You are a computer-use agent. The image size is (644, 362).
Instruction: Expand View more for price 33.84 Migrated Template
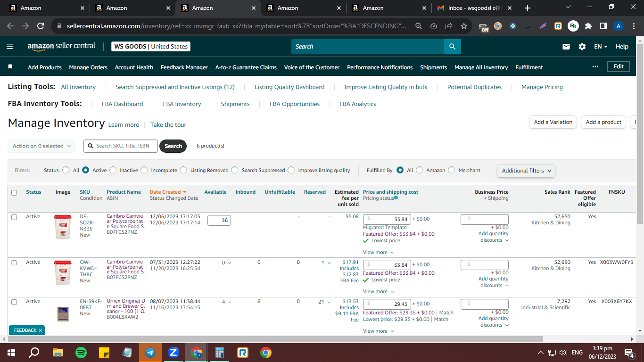click(x=378, y=253)
